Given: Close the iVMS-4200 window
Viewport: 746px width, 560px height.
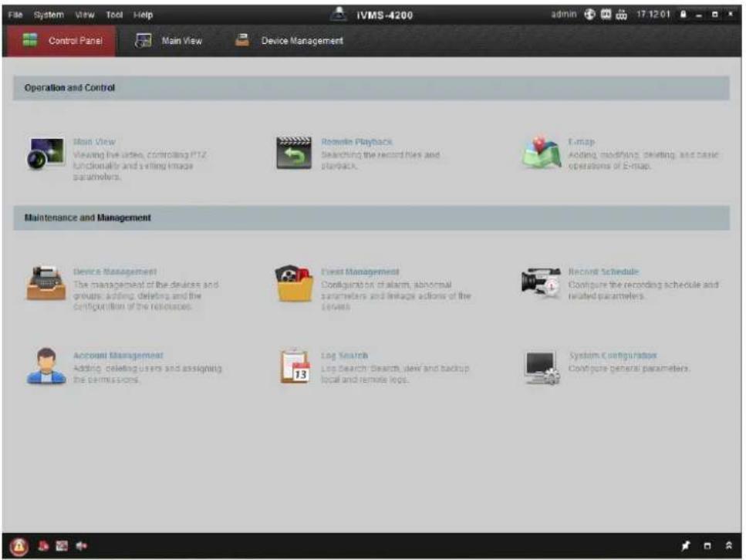Looking at the screenshot, I should [x=731, y=15].
